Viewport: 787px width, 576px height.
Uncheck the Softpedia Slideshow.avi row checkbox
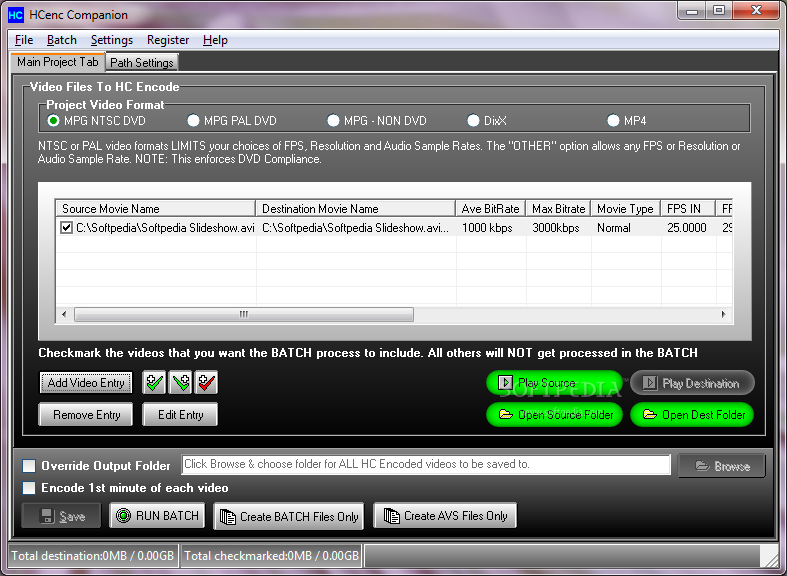click(66, 228)
